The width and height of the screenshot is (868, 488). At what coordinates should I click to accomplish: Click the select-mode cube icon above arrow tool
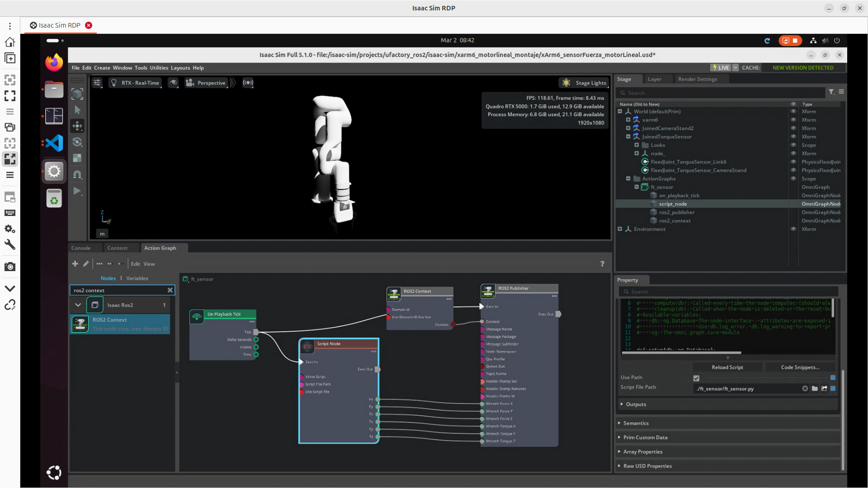pos(77,94)
